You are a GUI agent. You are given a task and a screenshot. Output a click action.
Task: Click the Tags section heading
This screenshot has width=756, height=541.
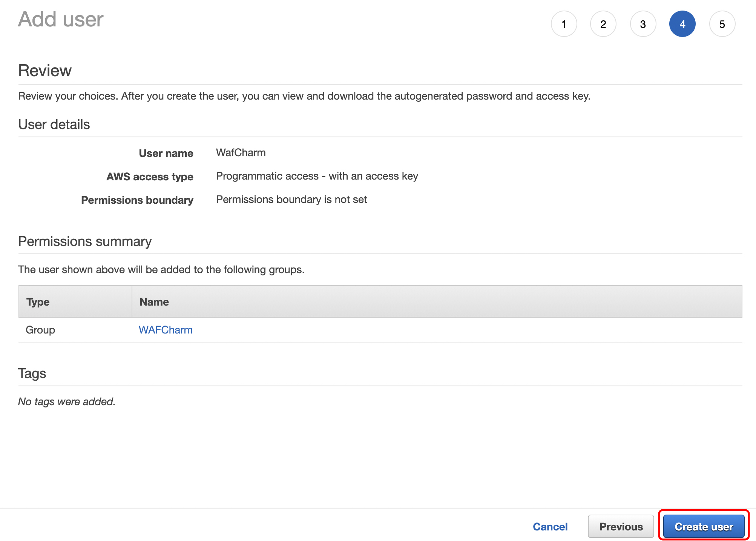(x=32, y=373)
